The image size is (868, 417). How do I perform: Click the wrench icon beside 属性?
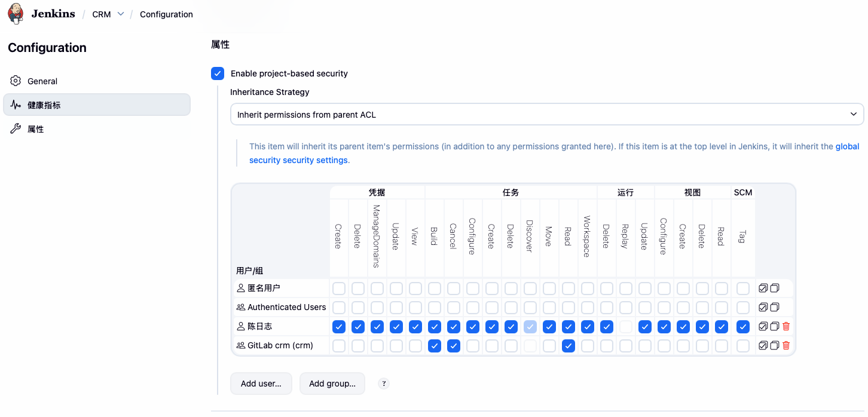click(17, 128)
